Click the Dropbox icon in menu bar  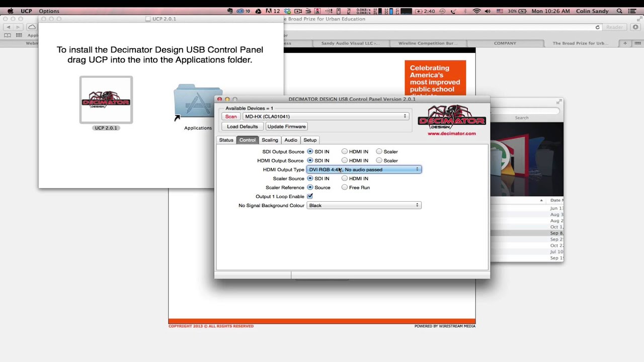(287, 11)
